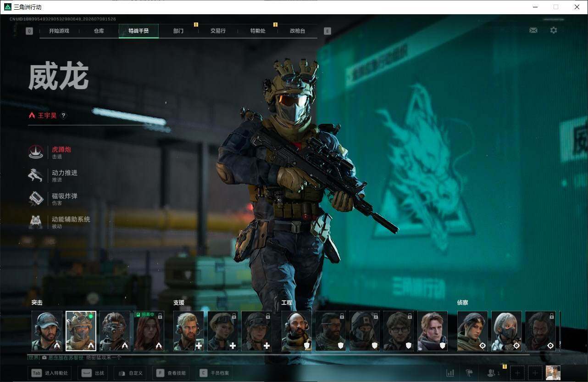Select the 特战干员 tab
The height and width of the screenshot is (382, 588).
pos(139,31)
